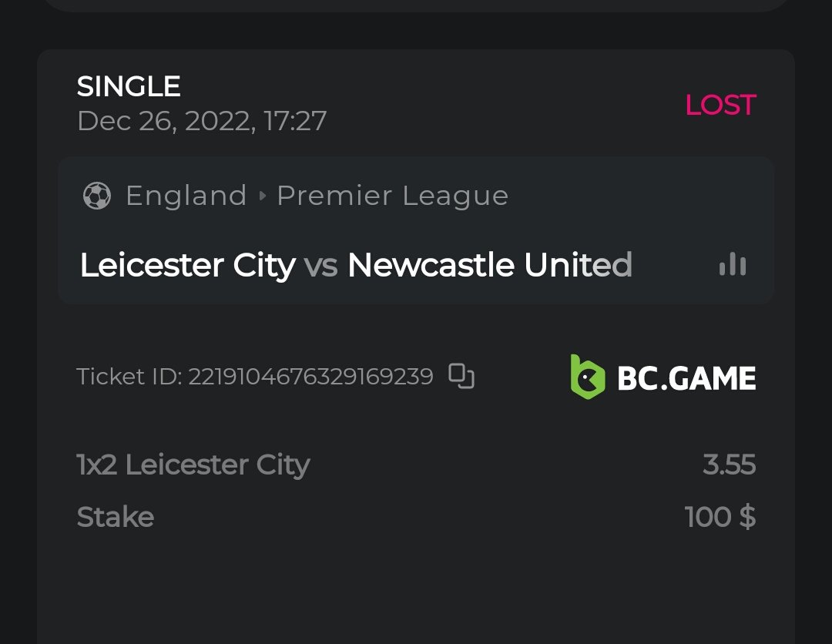Select the Ticket ID number text
This screenshot has width=832, height=644.
click(x=310, y=377)
